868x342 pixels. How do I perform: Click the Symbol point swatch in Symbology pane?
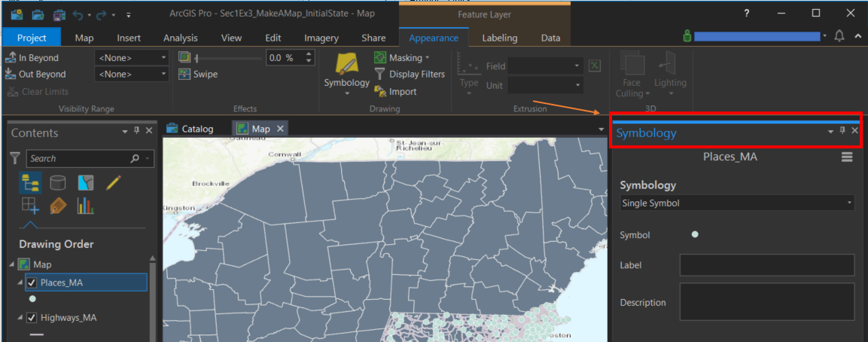[695, 234]
